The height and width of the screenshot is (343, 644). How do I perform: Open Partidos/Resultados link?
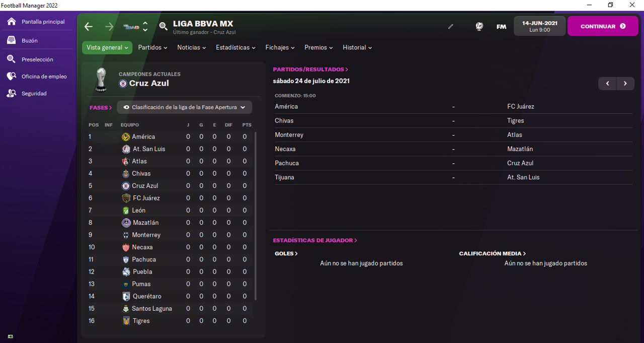tap(310, 70)
